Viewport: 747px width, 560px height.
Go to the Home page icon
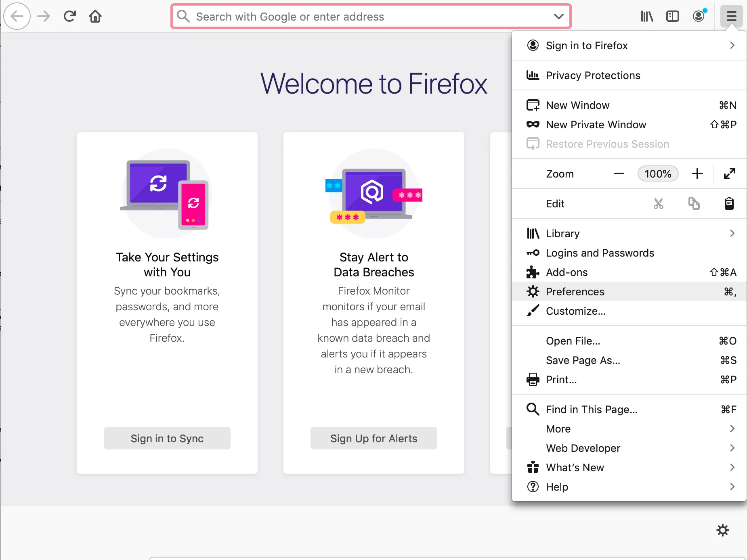(x=95, y=16)
